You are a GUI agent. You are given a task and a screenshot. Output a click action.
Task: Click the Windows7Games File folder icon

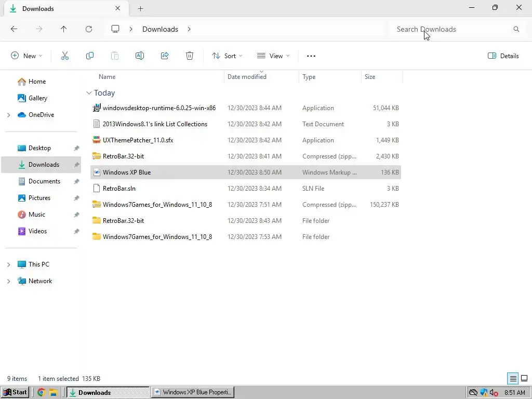coord(97,237)
